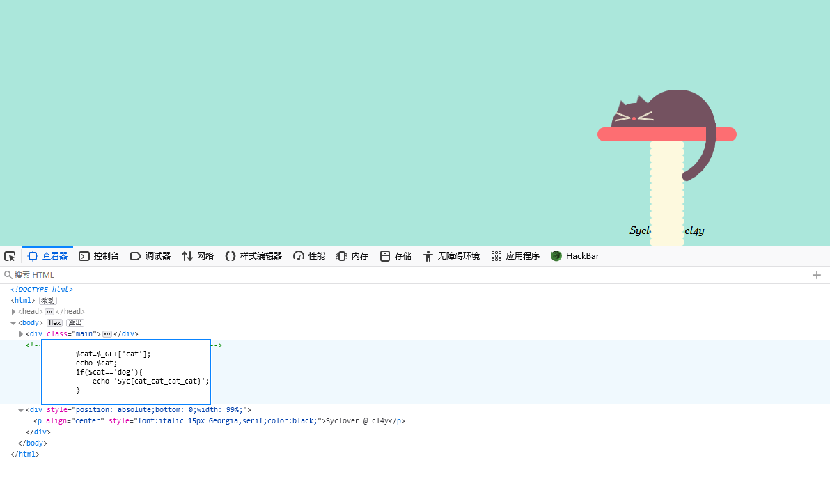Open the 无障碍环境 accessibility tab

(x=451, y=256)
